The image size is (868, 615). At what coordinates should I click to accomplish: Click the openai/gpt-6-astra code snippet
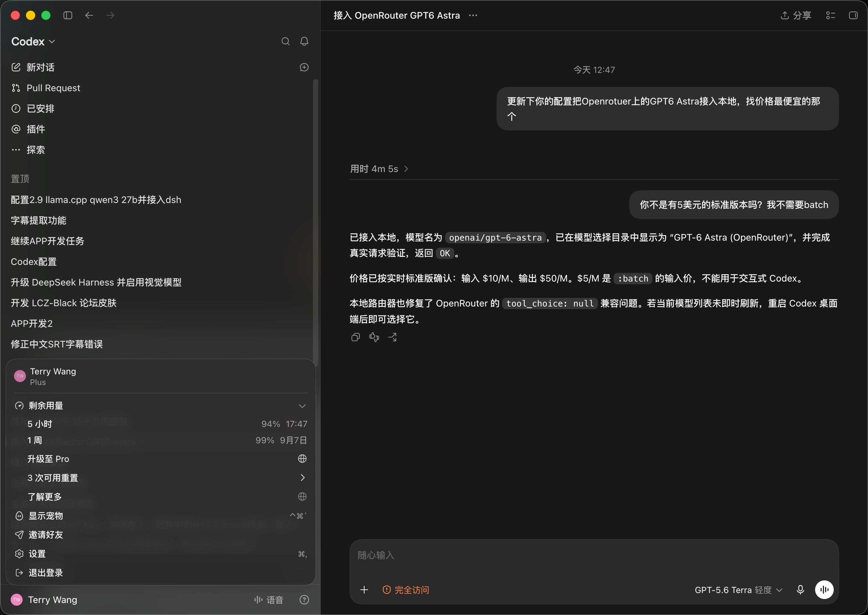[495, 237]
